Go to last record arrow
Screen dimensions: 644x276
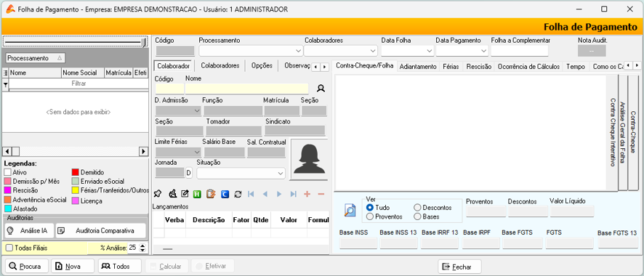click(x=293, y=194)
